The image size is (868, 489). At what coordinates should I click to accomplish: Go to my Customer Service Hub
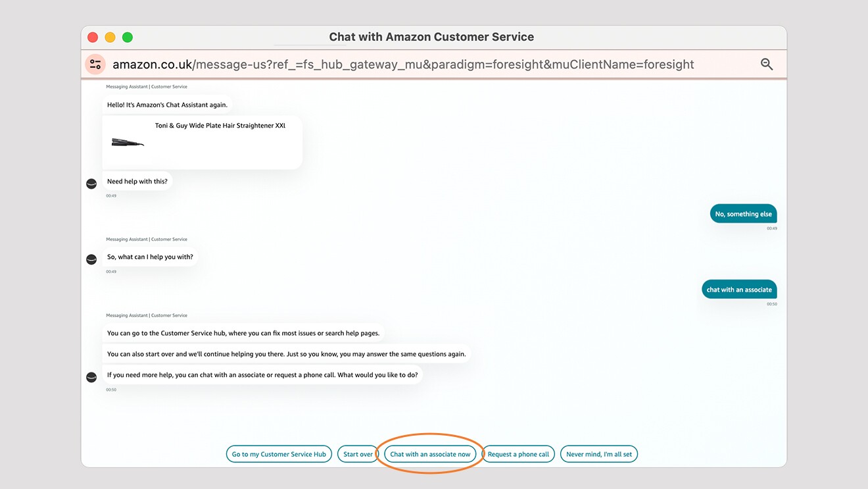[x=279, y=454]
